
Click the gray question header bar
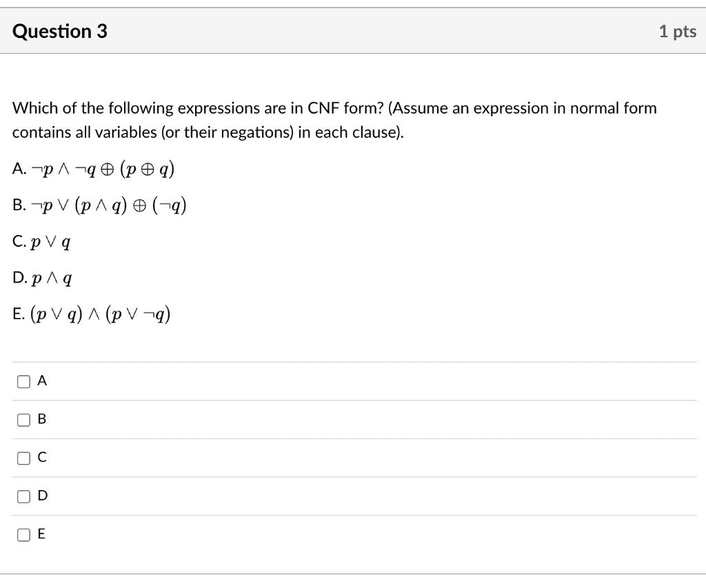tap(353, 30)
